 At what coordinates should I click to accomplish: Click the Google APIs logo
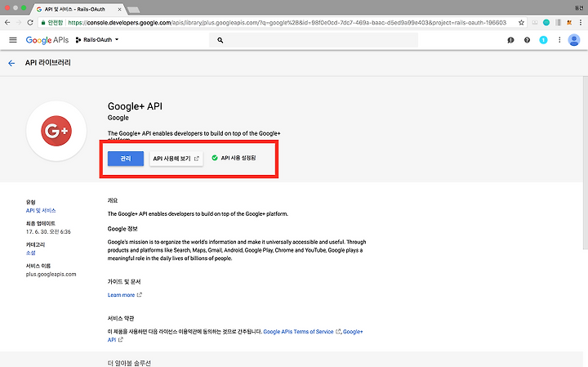[47, 40]
